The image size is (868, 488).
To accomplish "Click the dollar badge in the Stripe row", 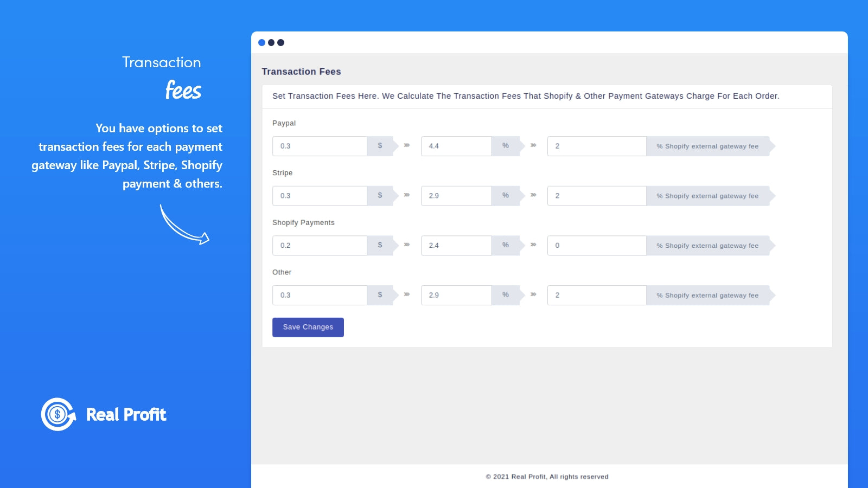I will click(380, 196).
